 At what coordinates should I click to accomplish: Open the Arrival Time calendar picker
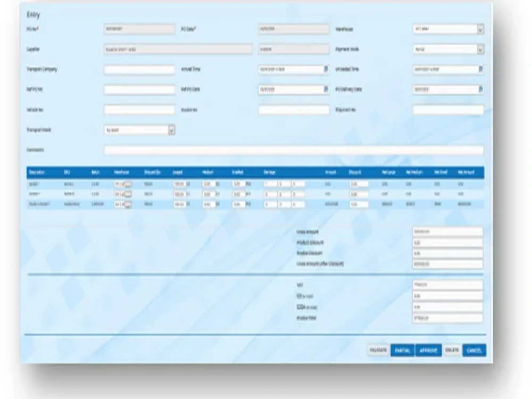pos(326,69)
